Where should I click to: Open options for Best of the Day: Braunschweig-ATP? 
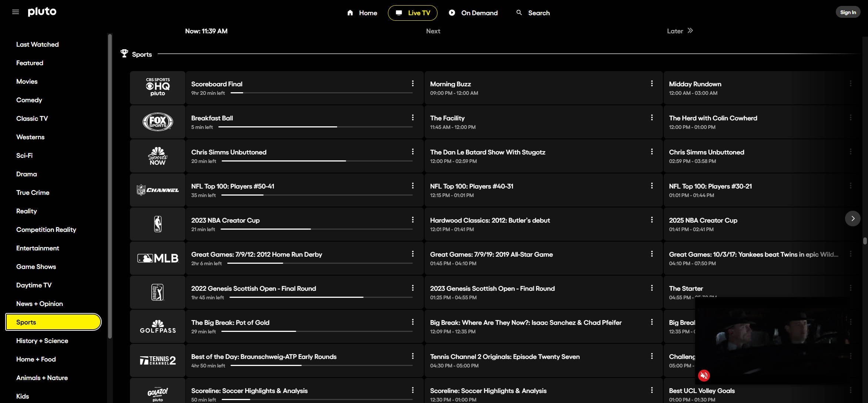point(413,356)
